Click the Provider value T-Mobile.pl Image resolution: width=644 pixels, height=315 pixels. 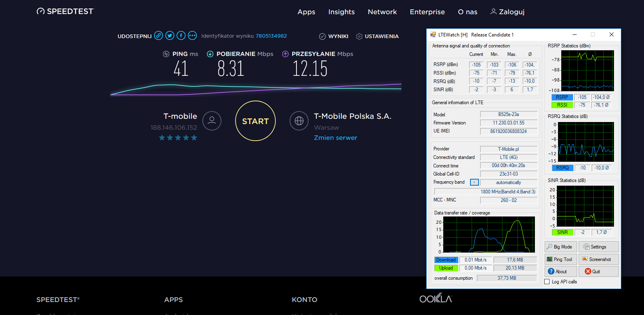[509, 149]
